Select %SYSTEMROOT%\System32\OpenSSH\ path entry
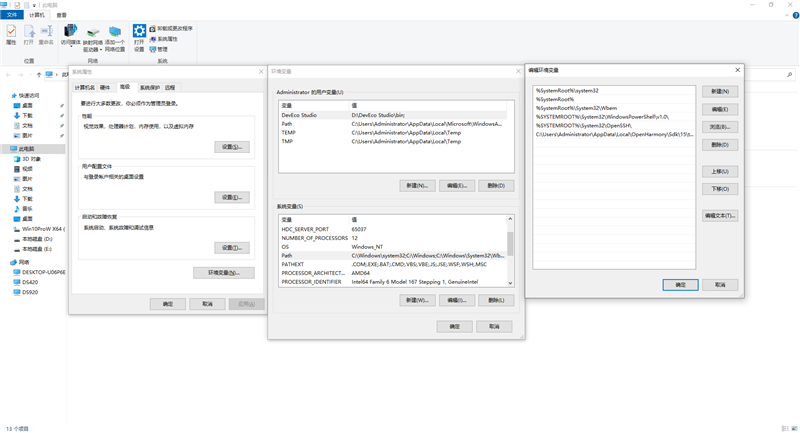The height and width of the screenshot is (433, 800). pos(614,125)
